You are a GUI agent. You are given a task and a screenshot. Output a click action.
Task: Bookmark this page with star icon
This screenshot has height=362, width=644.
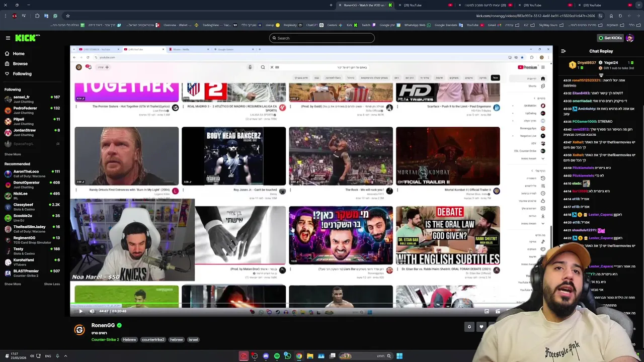[67, 16]
